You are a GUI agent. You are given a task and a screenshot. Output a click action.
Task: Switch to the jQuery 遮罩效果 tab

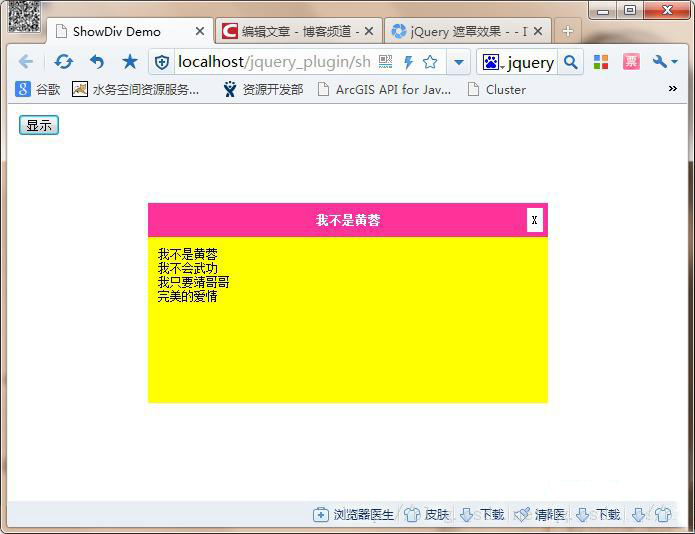pyautogui.click(x=466, y=32)
